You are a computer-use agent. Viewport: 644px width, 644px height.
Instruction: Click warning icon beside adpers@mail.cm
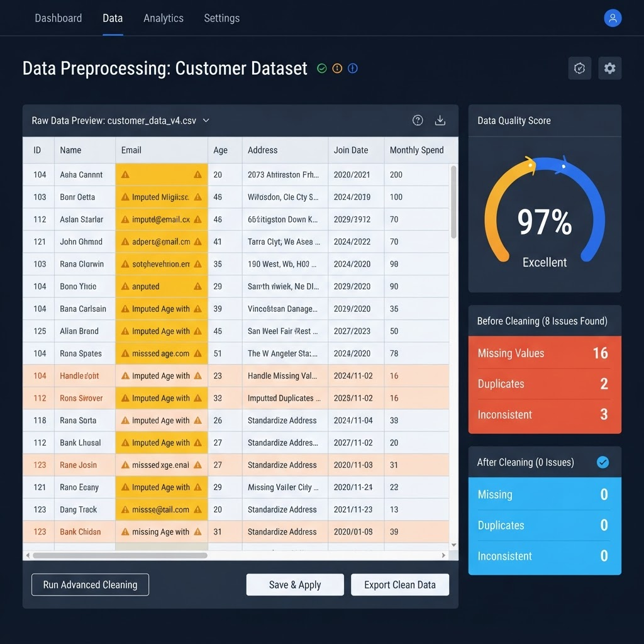125,241
